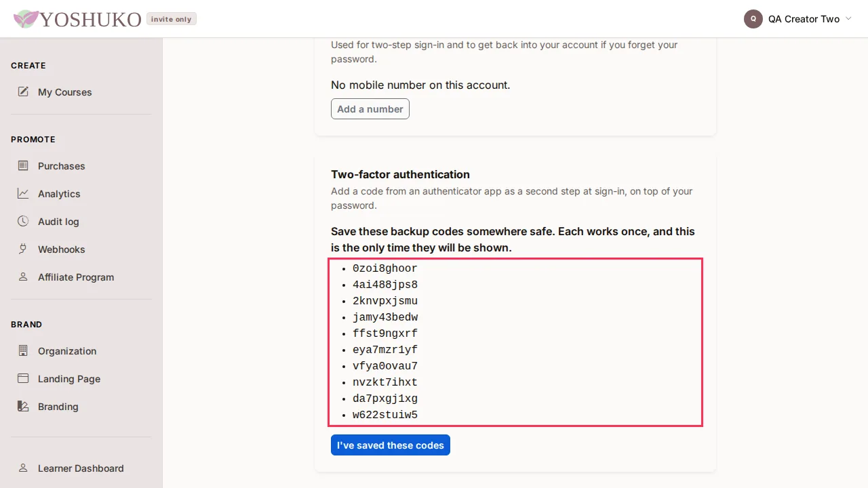Viewport: 868px width, 488px height.
Task: Select backup code 0zoi8ghoor
Action: [x=385, y=268]
